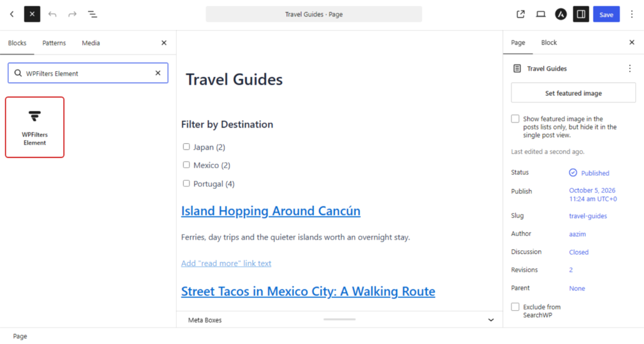
Task: Open the editor options menu
Action: point(631,14)
